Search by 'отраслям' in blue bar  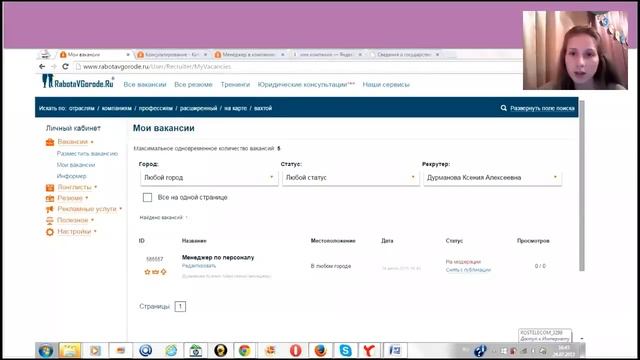82,108
